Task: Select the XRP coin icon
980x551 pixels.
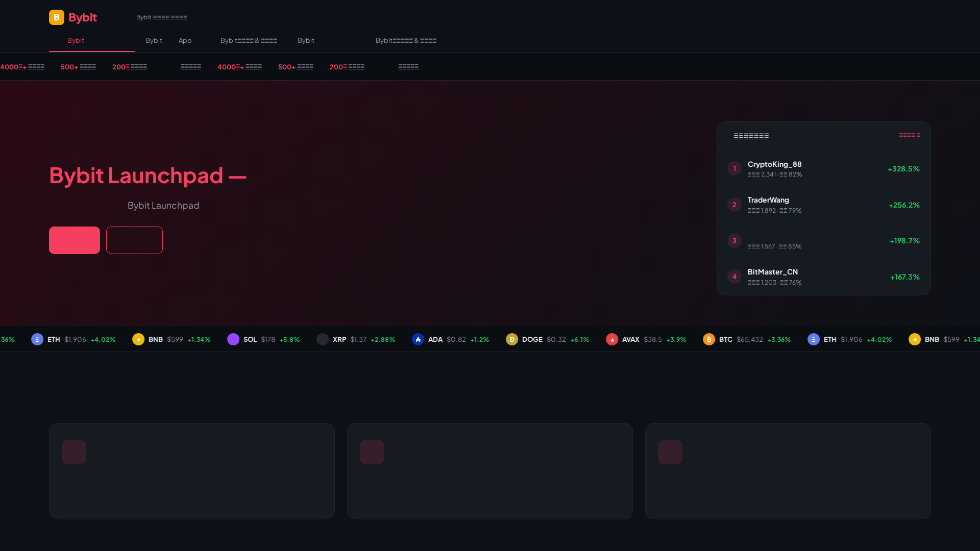Action: coord(323,339)
